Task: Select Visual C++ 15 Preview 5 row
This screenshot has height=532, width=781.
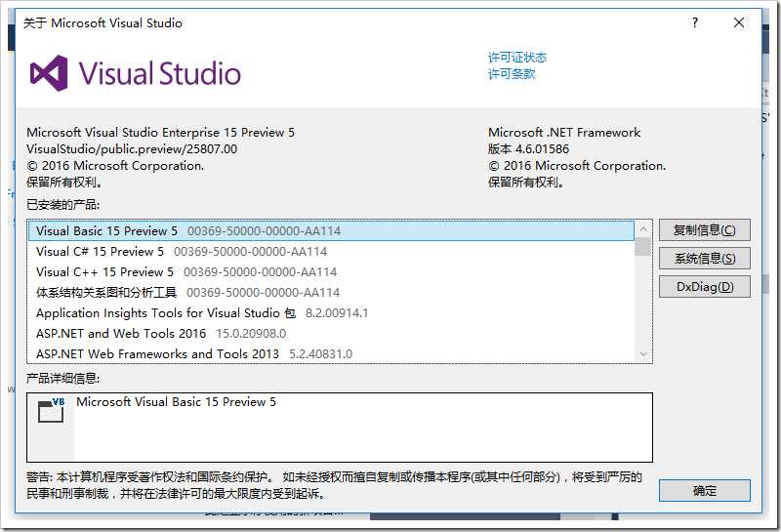Action: (331, 272)
